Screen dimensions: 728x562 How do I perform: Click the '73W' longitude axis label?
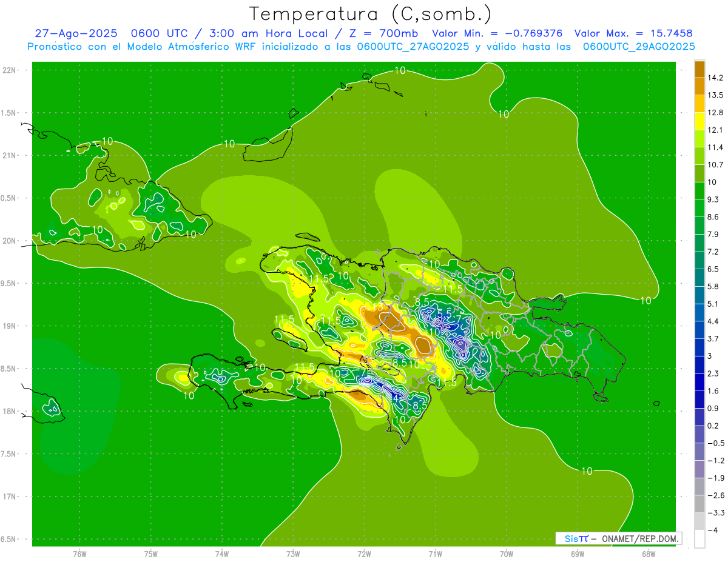pyautogui.click(x=293, y=554)
